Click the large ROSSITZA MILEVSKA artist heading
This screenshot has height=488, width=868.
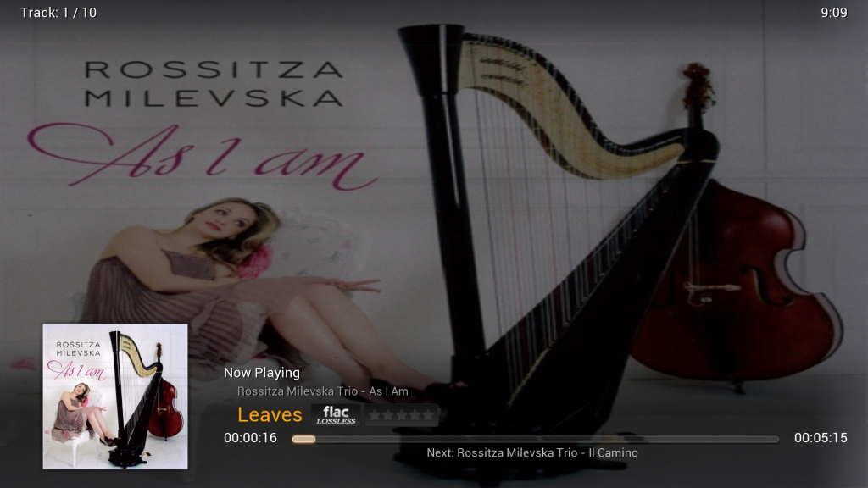tap(214, 84)
